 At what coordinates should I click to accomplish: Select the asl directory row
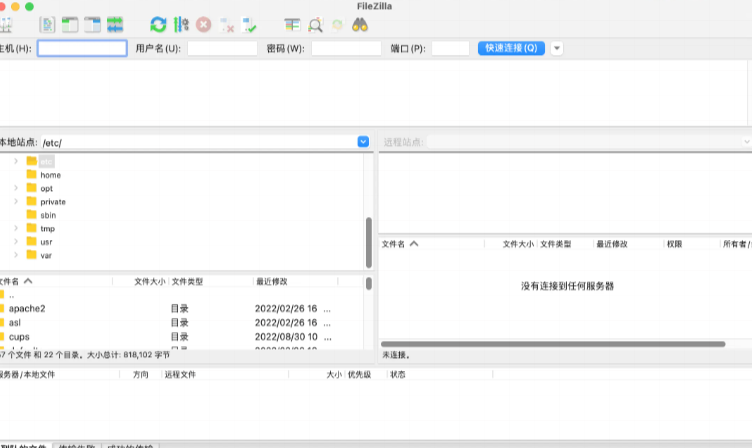point(182,323)
